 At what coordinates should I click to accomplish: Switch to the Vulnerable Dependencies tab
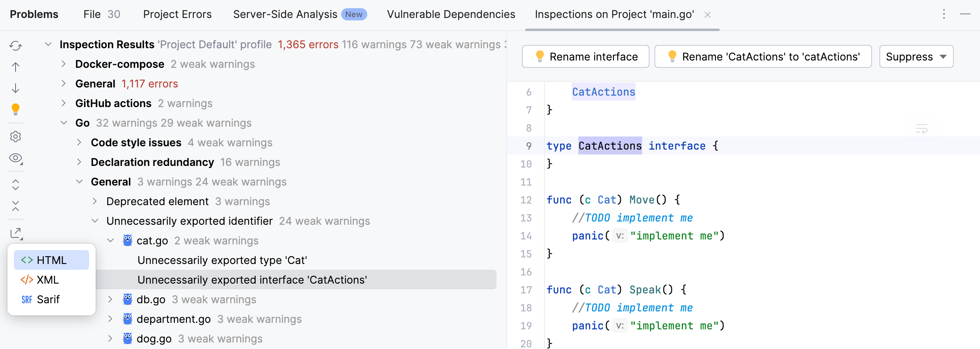(451, 15)
